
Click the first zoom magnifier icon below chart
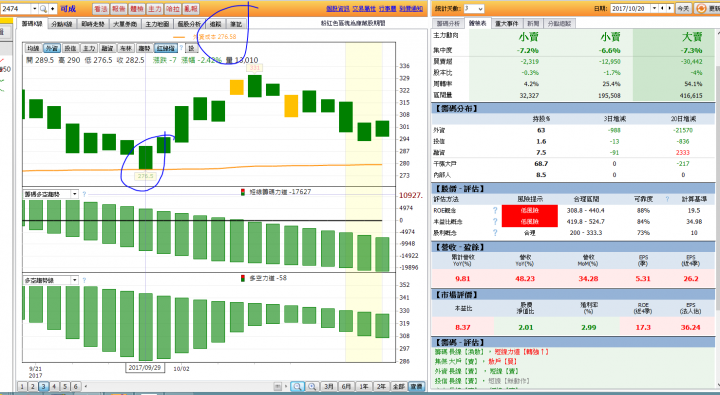(x=297, y=387)
